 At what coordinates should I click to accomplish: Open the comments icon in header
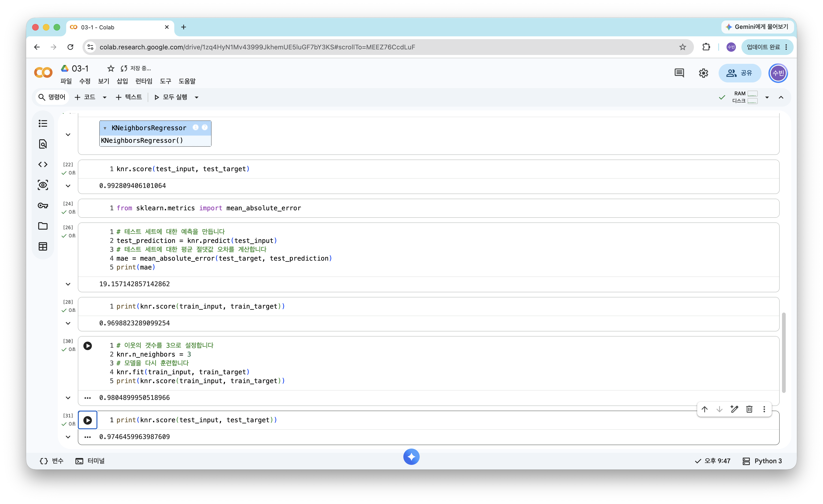coord(679,73)
